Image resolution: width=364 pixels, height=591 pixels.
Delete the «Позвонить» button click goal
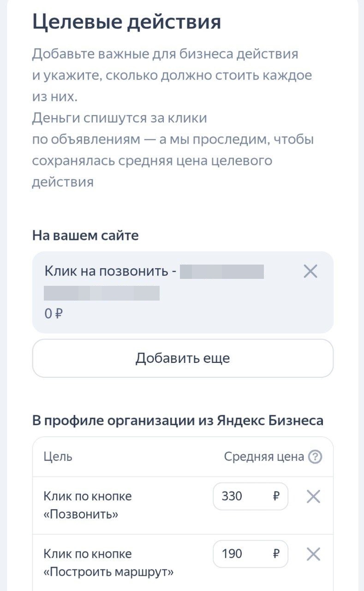(313, 497)
